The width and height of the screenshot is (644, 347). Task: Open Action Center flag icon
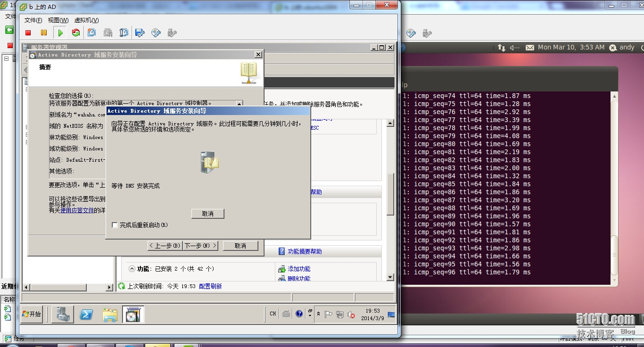coord(329,314)
